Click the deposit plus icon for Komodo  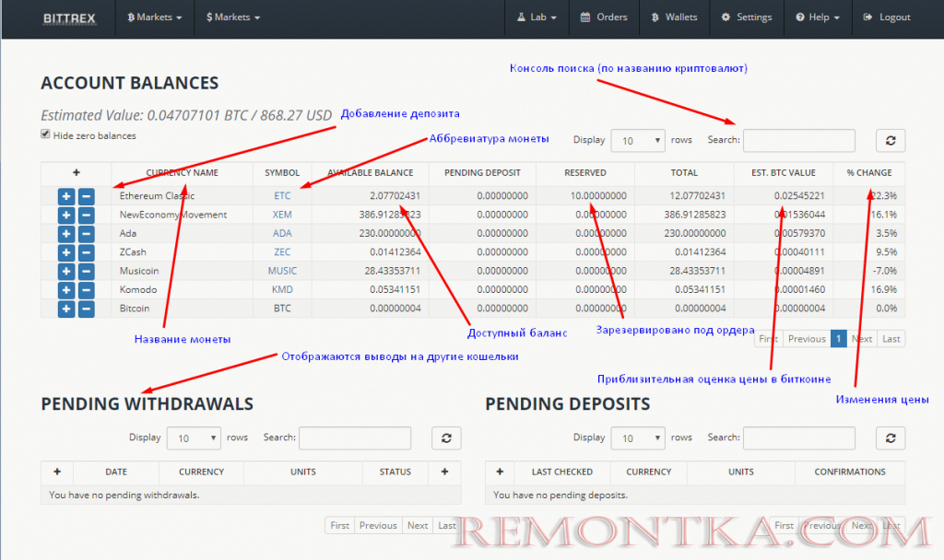pos(66,290)
